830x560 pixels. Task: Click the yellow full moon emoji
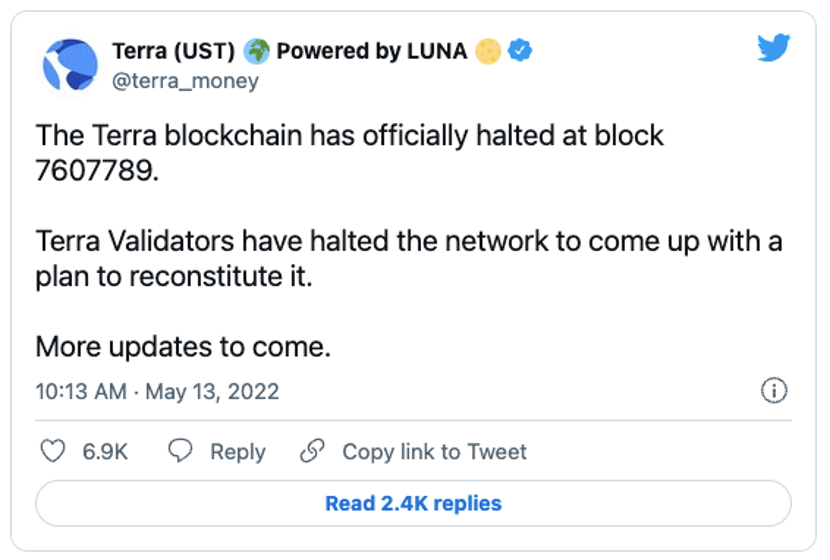tap(488, 51)
